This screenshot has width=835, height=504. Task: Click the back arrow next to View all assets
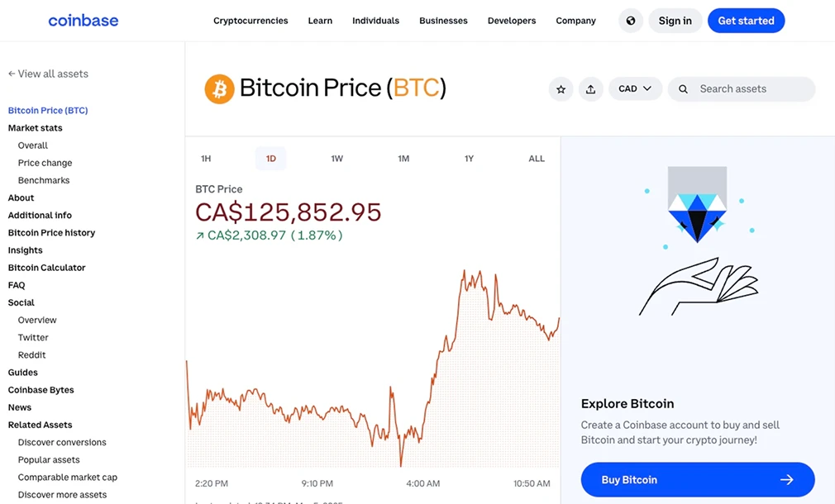point(10,73)
